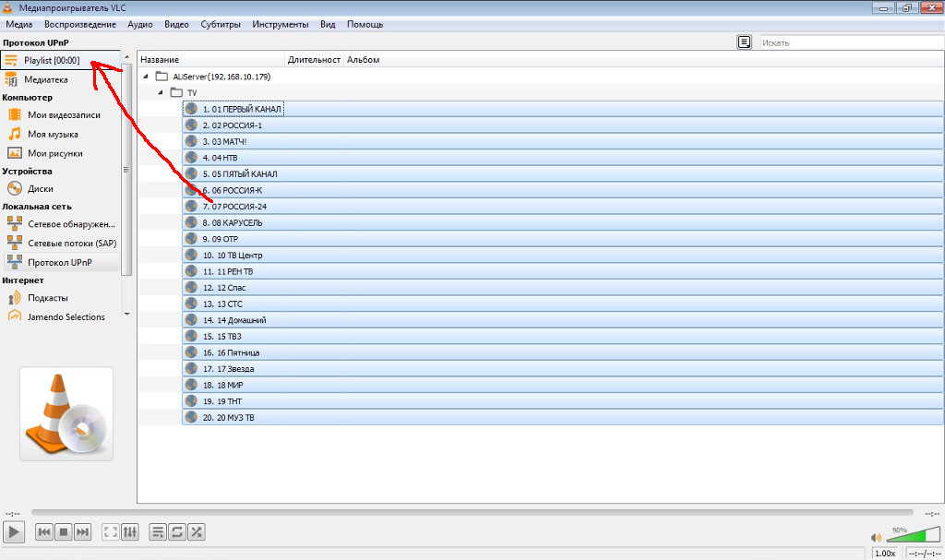Select channel 04 НТВ
The width and height of the screenshot is (945, 560).
click(563, 158)
